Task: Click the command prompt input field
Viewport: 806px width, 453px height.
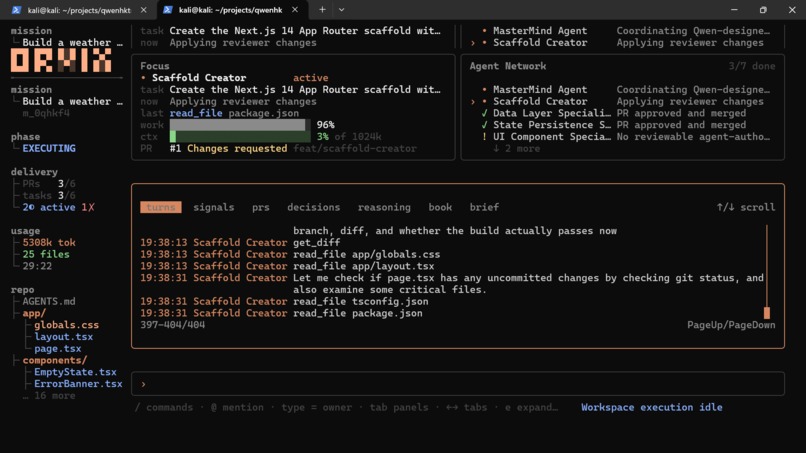Action: coord(457,384)
